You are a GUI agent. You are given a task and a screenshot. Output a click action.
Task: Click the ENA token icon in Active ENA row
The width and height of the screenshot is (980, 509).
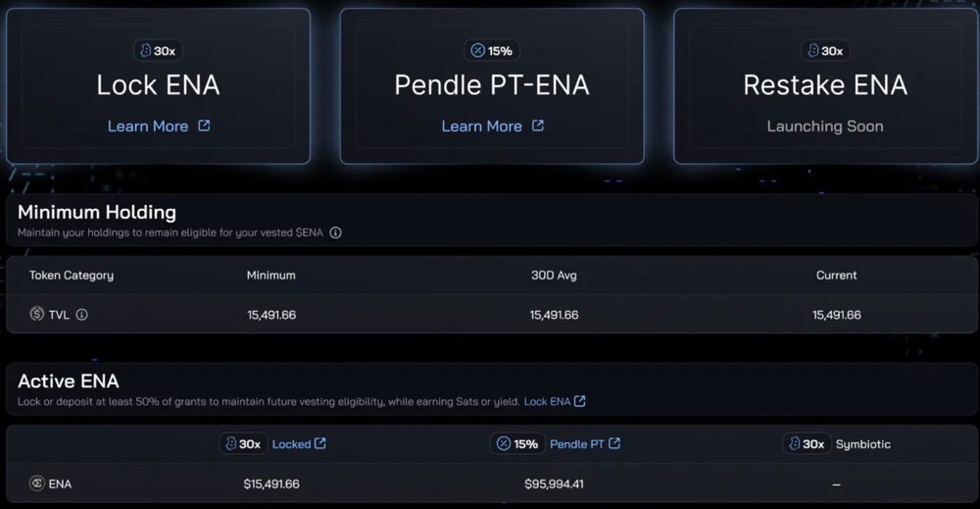point(37,484)
